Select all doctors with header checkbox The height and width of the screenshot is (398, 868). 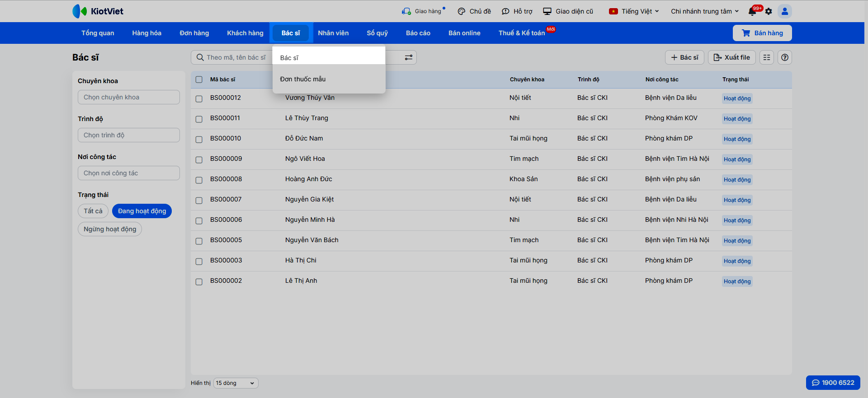(199, 80)
